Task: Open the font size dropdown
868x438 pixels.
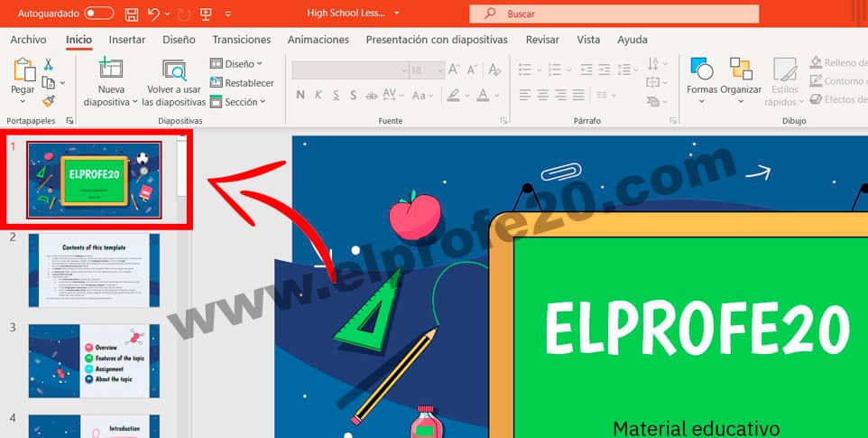Action: pyautogui.click(x=439, y=70)
